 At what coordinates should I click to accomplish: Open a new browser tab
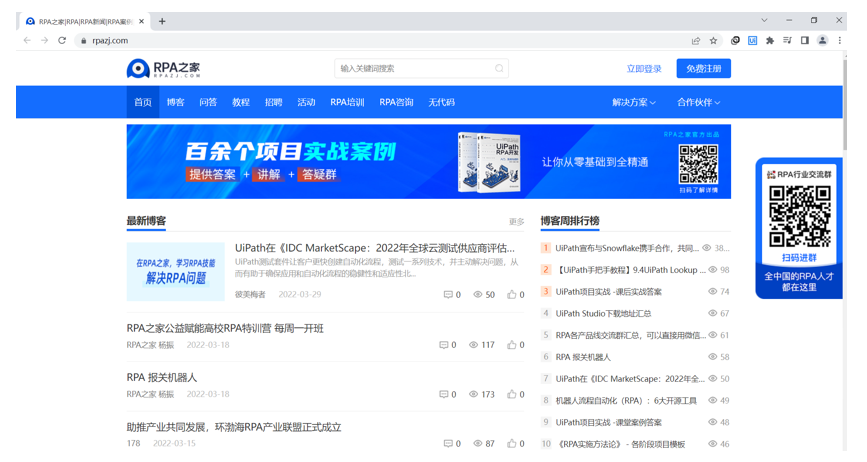coord(162,21)
